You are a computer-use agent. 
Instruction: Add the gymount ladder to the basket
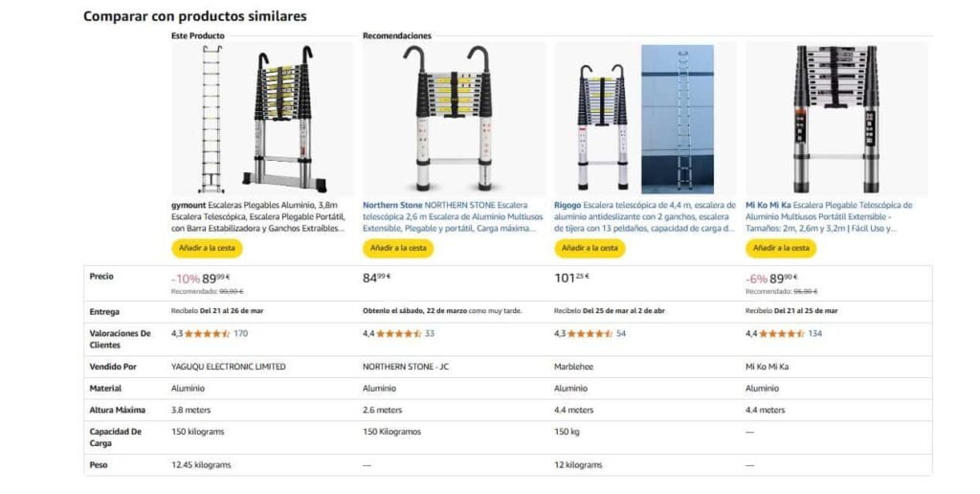click(207, 248)
